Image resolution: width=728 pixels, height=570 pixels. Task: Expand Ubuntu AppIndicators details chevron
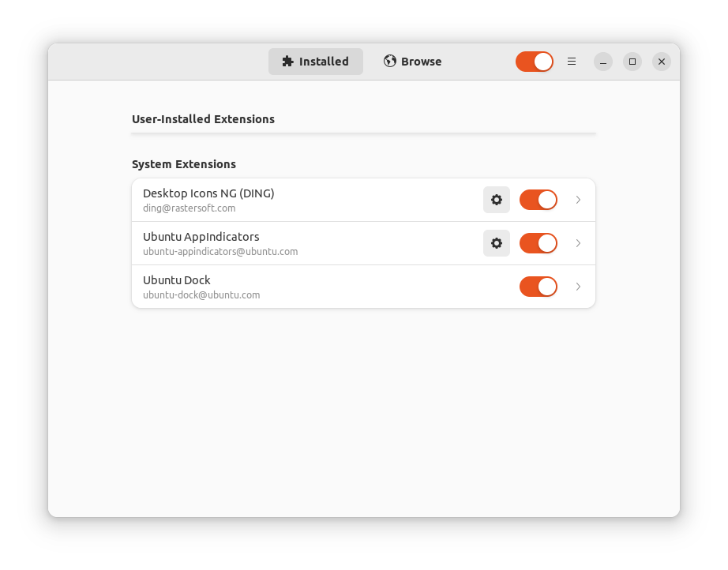coord(578,243)
